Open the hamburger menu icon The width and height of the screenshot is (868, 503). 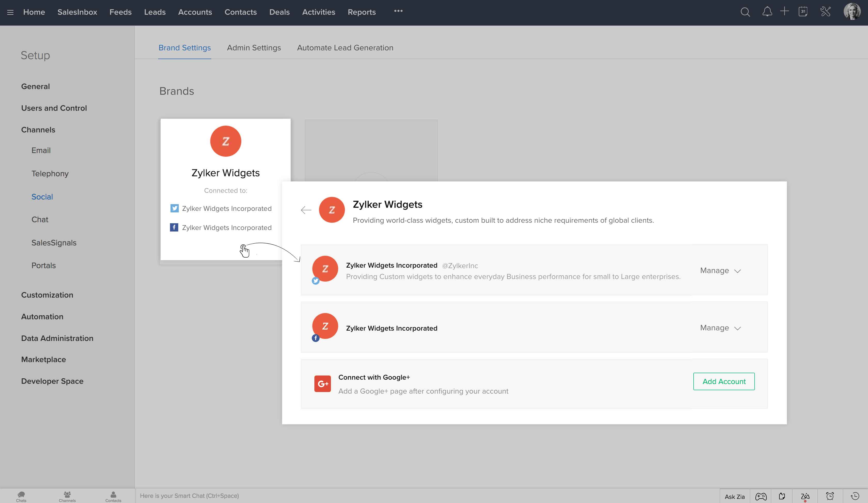coord(10,12)
